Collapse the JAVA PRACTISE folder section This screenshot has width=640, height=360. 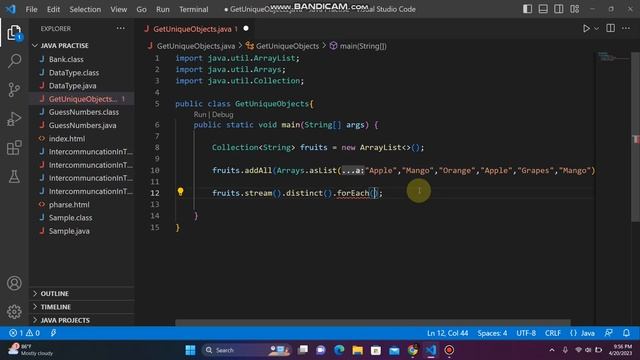pos(64,46)
